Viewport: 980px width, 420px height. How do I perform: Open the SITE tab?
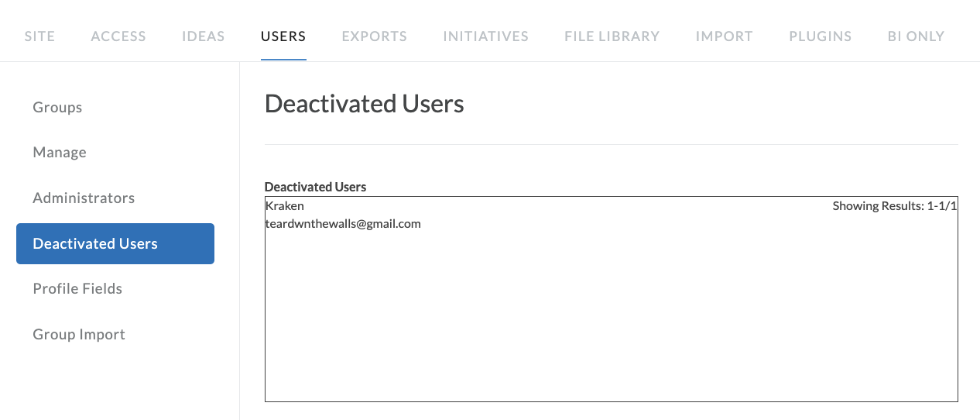coord(39,36)
